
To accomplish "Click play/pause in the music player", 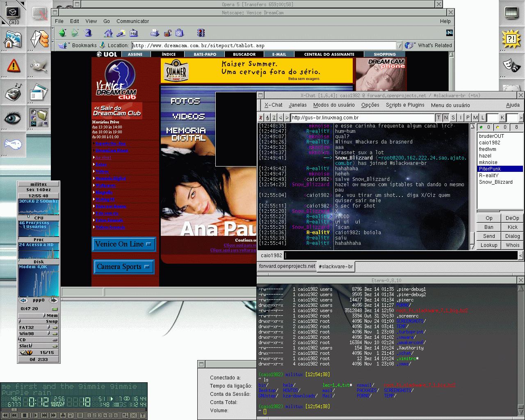I will 34,415.
